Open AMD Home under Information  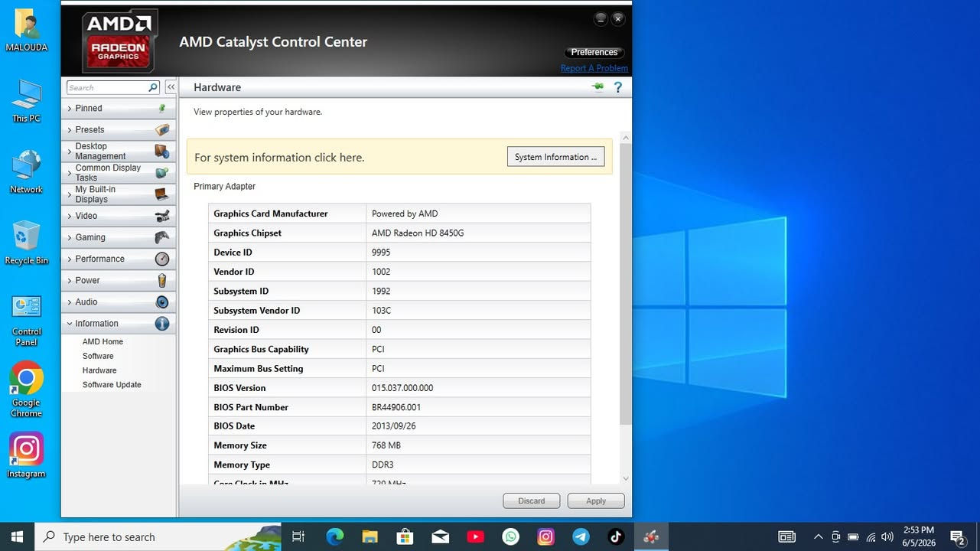coord(103,342)
